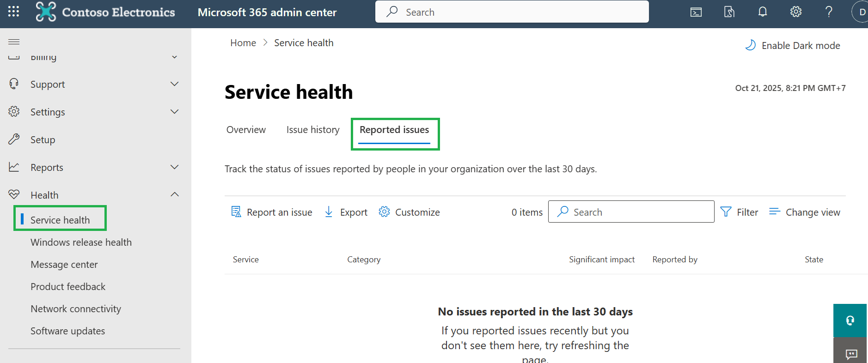
Task: Expand the Billing section chevron
Action: (x=175, y=57)
